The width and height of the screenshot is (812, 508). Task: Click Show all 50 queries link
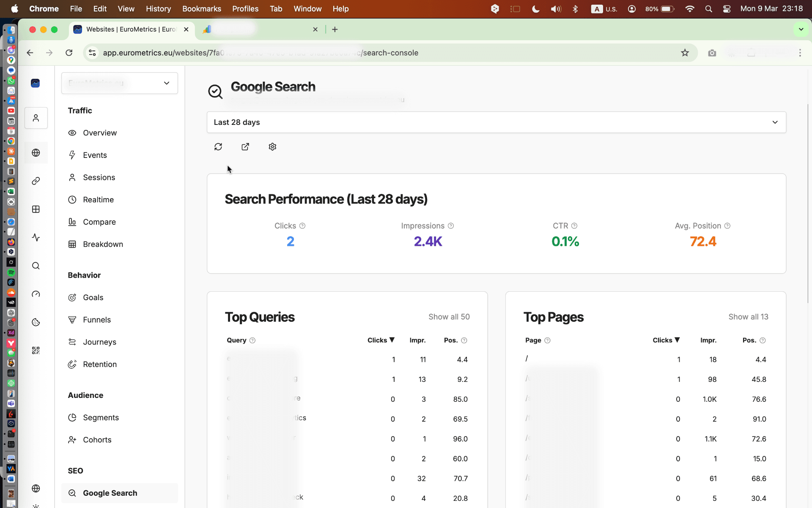pos(449,317)
